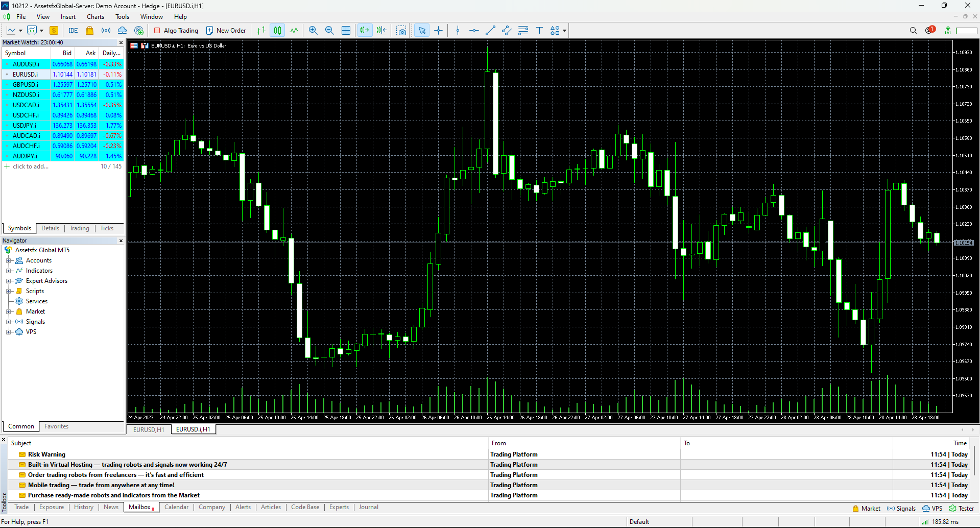Close the Market Watch panel
The width and height of the screenshot is (980, 528).
(121, 43)
